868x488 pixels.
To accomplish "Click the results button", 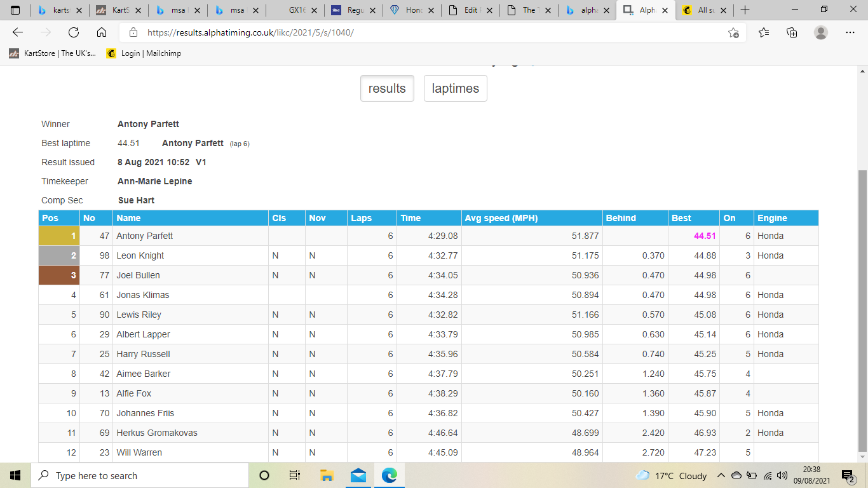I will [x=387, y=88].
